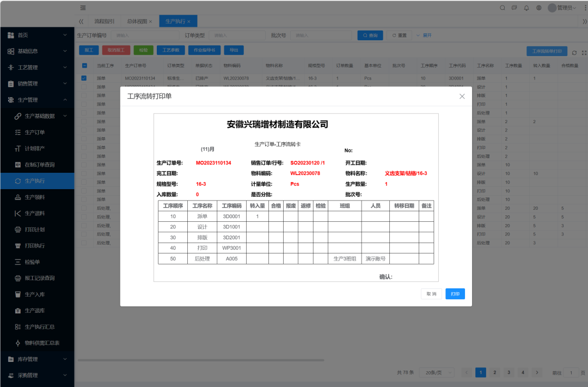Click the notification bell icon
This screenshot has height=387, width=588.
coord(526,8)
